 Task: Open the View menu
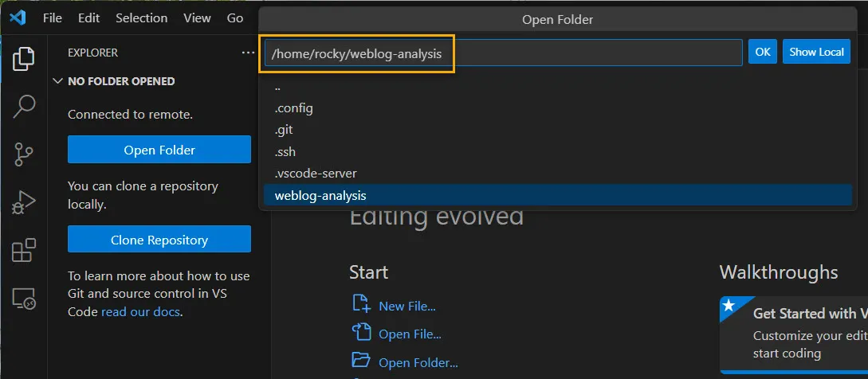(197, 18)
